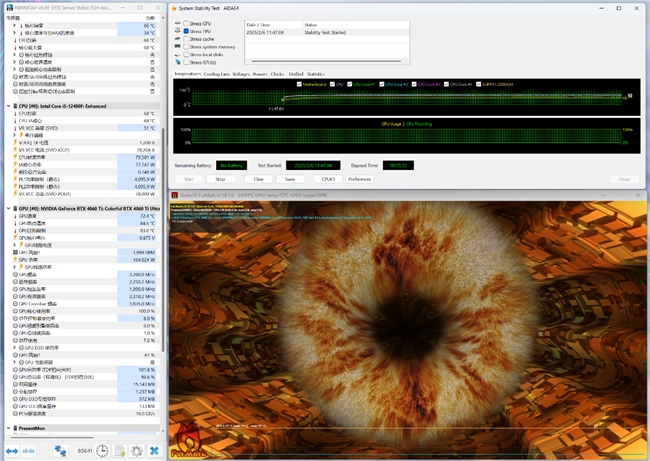650x461 pixels.
Task: Click AIDA64 log horizontal scrollbar
Action: (325, 61)
